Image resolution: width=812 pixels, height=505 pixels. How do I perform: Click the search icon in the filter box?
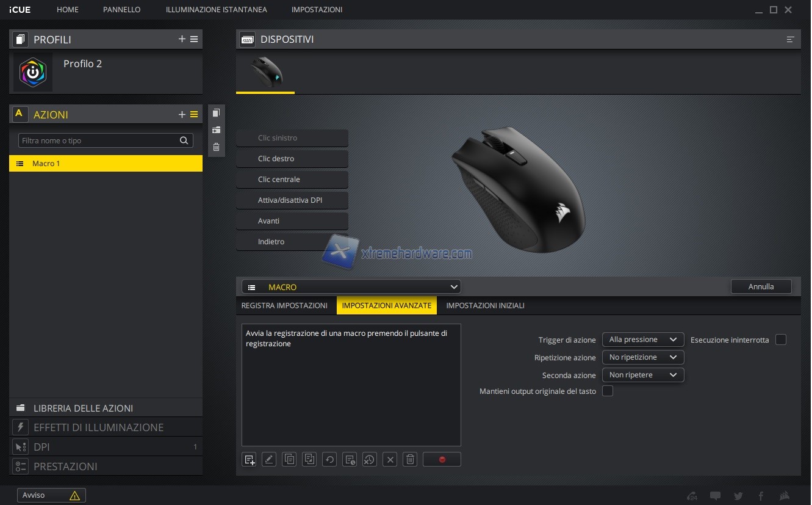click(x=184, y=140)
